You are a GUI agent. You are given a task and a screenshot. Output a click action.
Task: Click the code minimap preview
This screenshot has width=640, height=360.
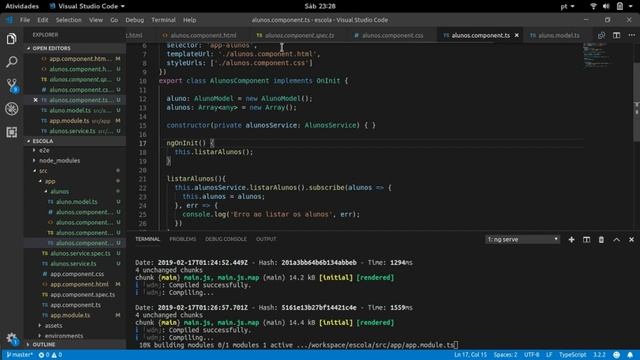598,55
